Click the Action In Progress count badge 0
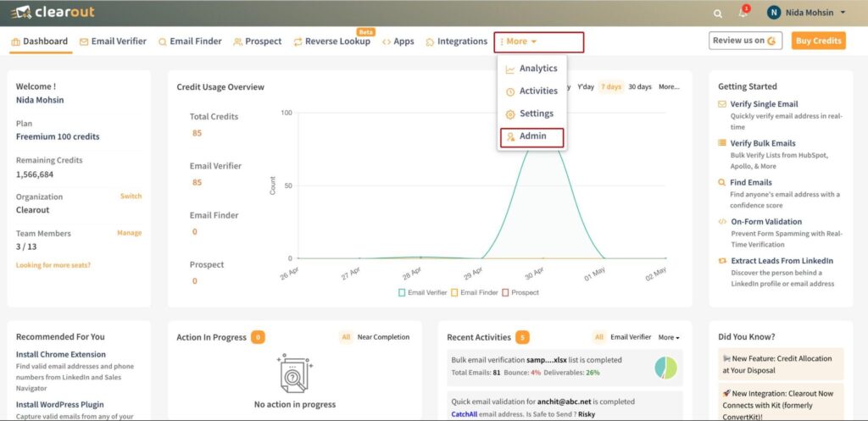Viewport: 868px width, 421px height. 258,337
